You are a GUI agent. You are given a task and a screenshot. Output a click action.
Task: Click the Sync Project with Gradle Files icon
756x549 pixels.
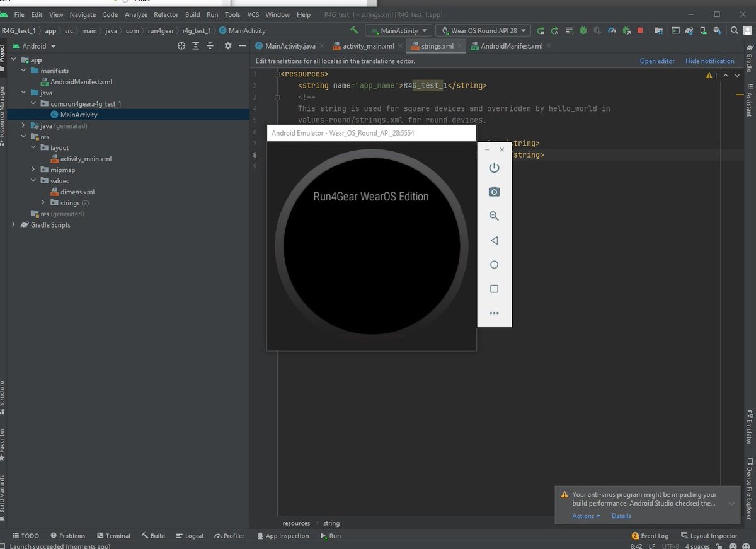[690, 30]
